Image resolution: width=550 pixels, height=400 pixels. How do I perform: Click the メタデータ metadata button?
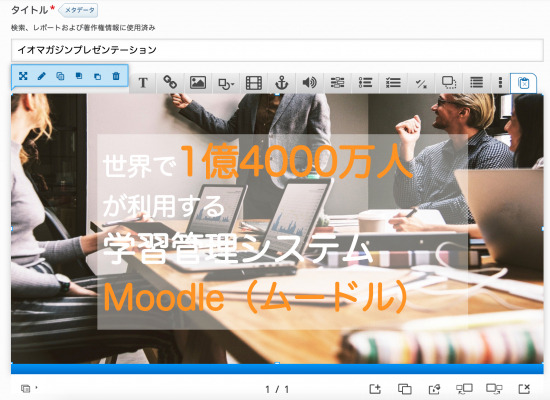pos(78,11)
